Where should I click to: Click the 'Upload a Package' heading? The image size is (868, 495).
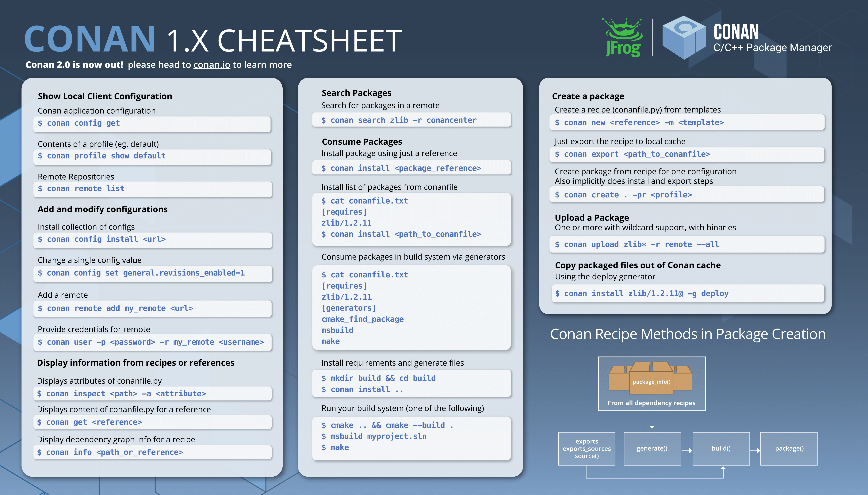(x=592, y=218)
